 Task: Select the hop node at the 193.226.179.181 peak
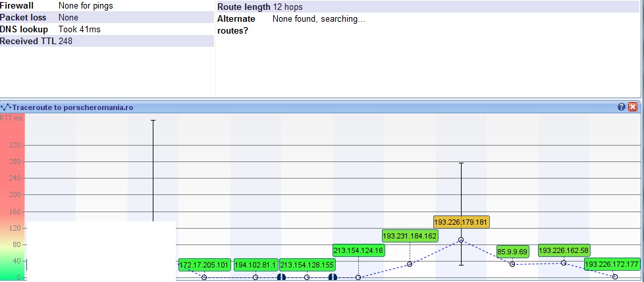coord(461,240)
